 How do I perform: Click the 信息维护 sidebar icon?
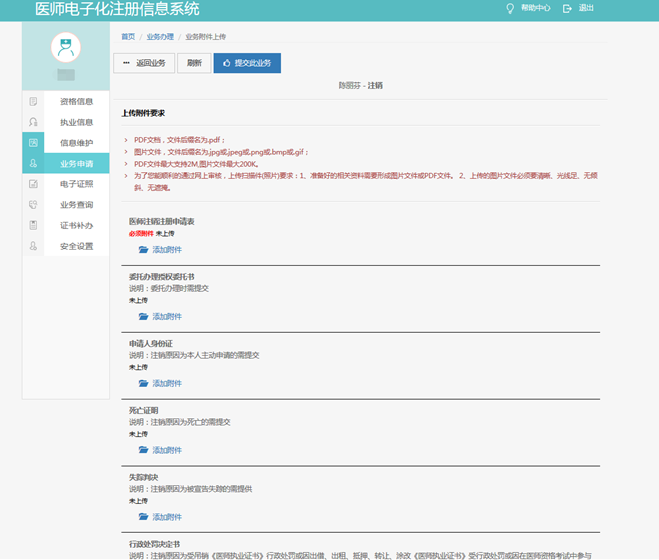click(33, 143)
